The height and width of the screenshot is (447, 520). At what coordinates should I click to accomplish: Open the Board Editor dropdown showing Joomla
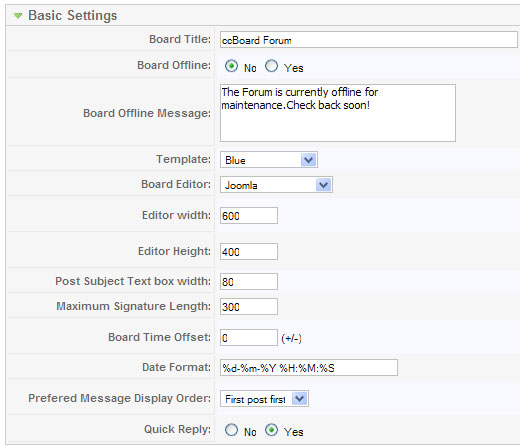coord(276,185)
